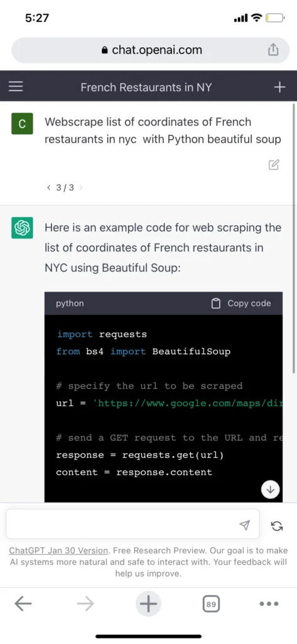This screenshot has width=297, height=644.
Task: Tap the green C user avatar
Action: click(22, 124)
